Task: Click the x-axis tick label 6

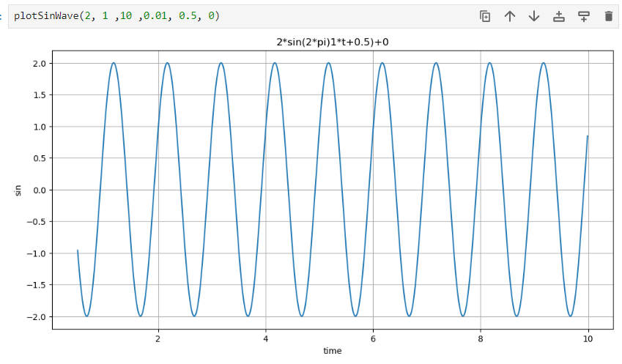Action: tap(373, 338)
